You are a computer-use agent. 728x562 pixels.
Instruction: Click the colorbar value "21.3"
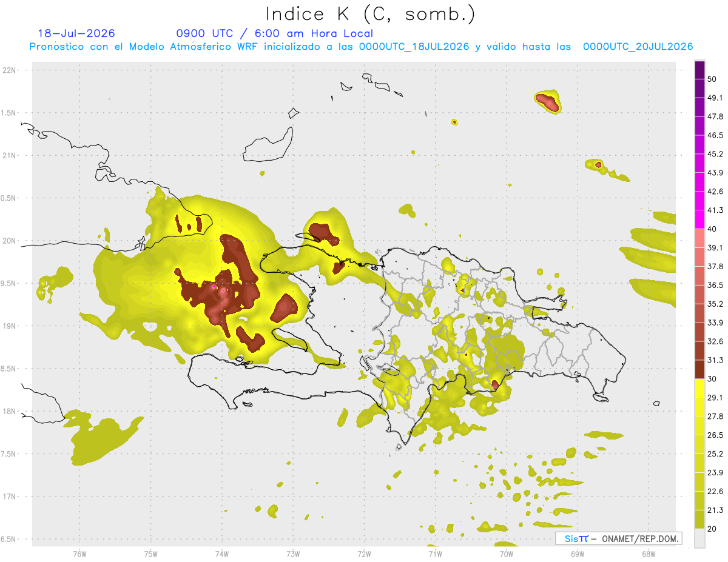(x=715, y=510)
